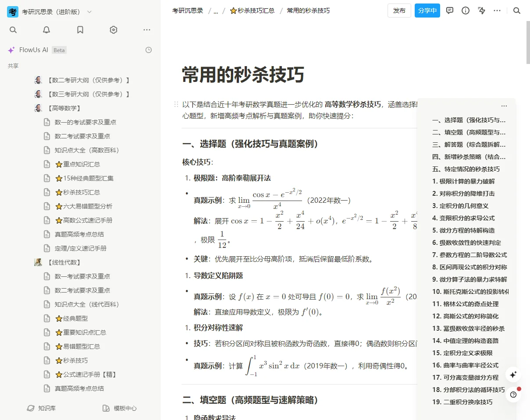530x420 pixels.
Task: Jump to outline 1. 极限计算的暴力破解
Action: coord(463,181)
